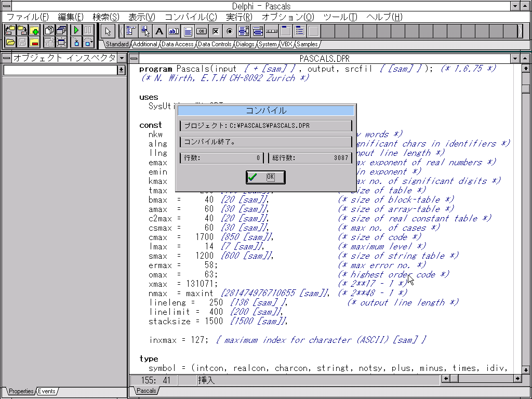Click the Save File floppy disk icon
The width and height of the screenshot is (532, 399).
pyautogui.click(x=22, y=43)
